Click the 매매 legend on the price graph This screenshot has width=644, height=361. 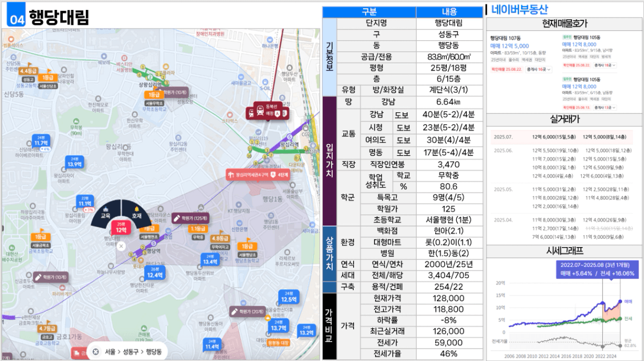(628, 302)
